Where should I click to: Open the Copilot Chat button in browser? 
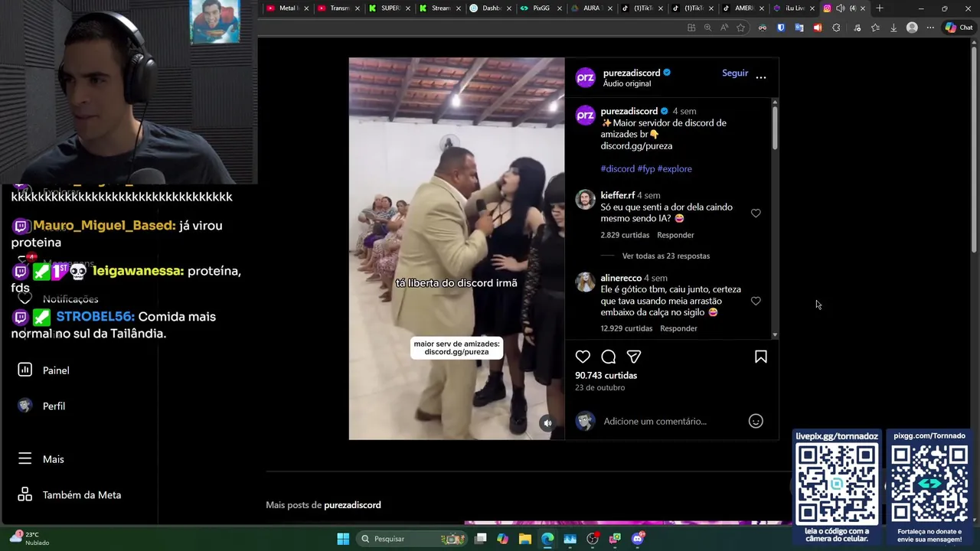click(x=959, y=28)
